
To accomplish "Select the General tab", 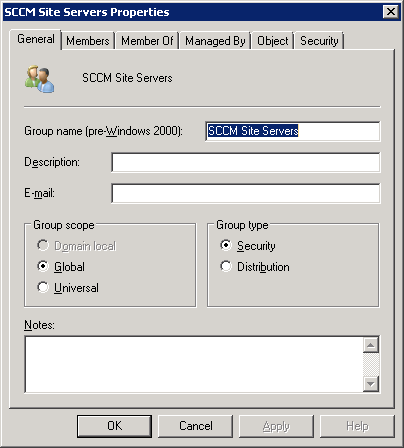I will (x=36, y=39).
